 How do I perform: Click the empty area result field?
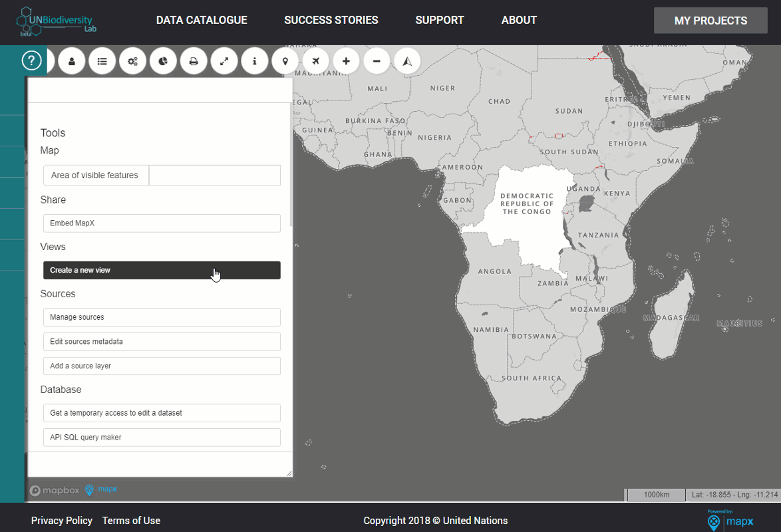pyautogui.click(x=215, y=176)
